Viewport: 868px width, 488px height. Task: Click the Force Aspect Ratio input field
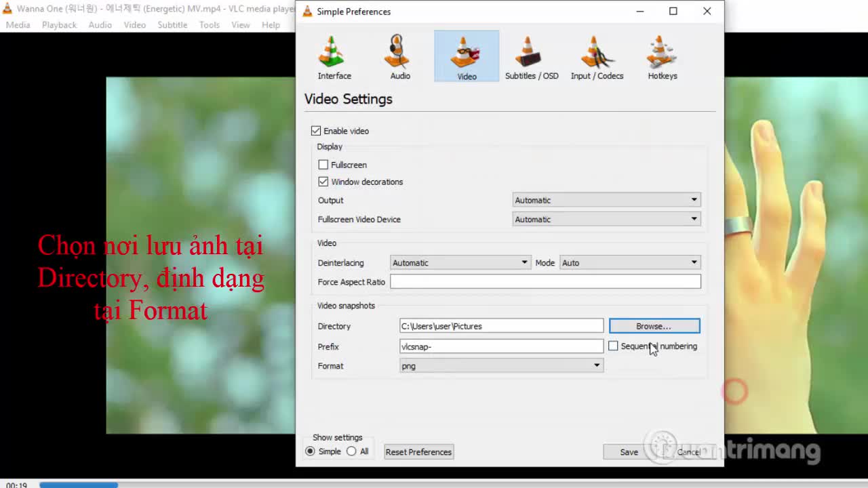tap(545, 281)
